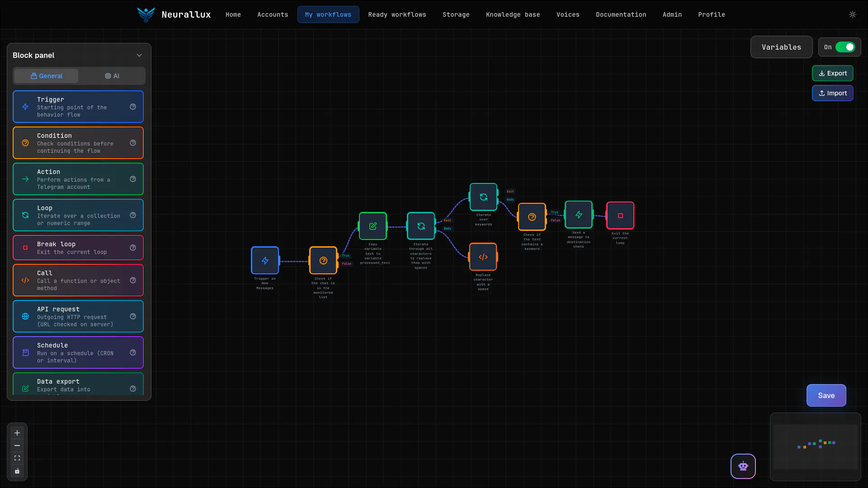Viewport: 868px width, 488px height.
Task: Select the 'Iterate through all characters' loop node
Action: pos(421,226)
